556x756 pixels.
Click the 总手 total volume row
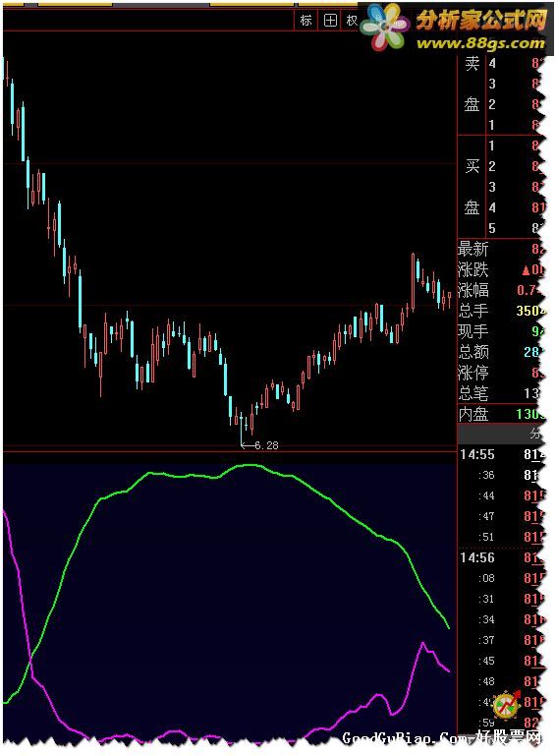pyautogui.click(x=501, y=311)
